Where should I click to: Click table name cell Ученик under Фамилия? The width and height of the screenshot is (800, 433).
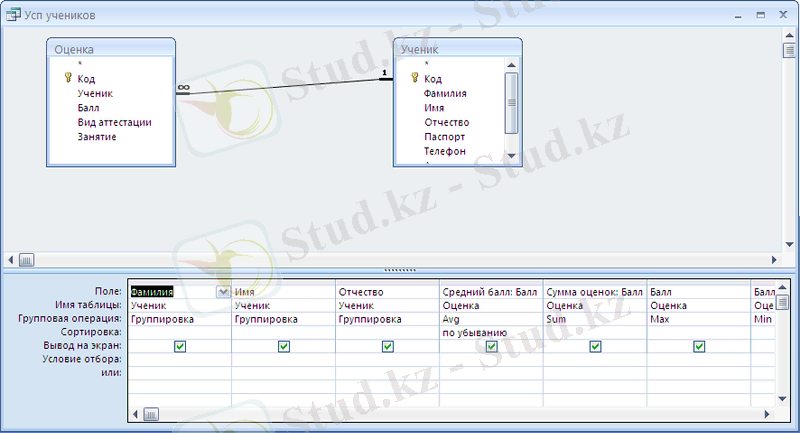pos(180,305)
